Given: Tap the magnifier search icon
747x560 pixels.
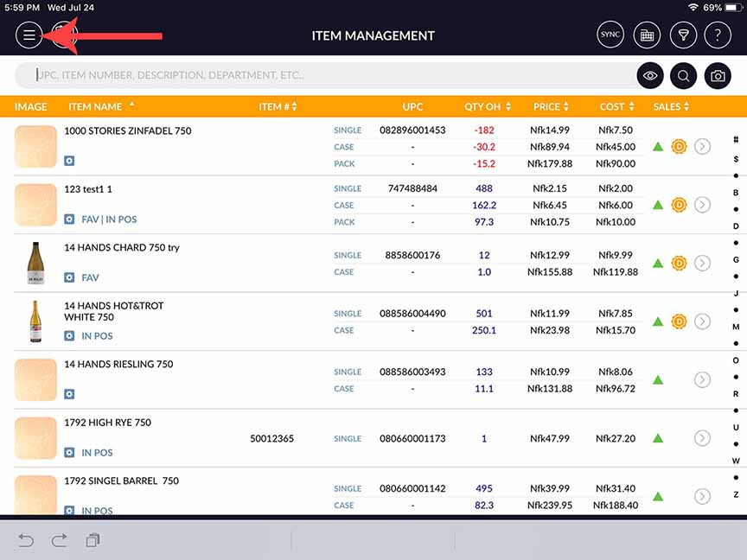Looking at the screenshot, I should (x=683, y=76).
